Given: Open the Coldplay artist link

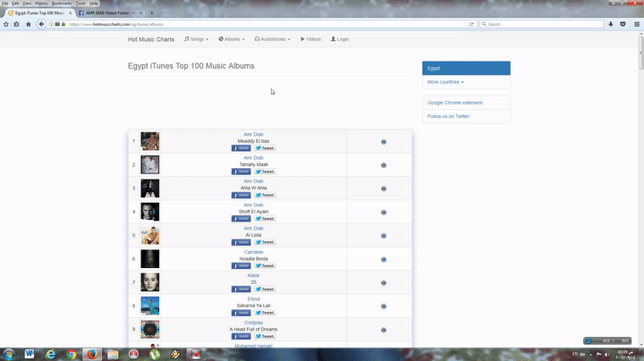Looking at the screenshot, I should click(x=253, y=323).
